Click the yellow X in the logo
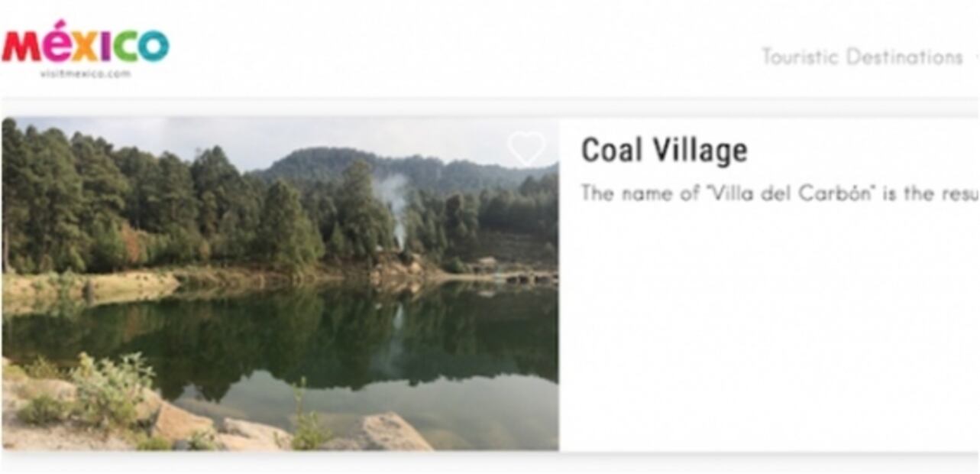Screen dimensions: 980x474 coord(86,47)
